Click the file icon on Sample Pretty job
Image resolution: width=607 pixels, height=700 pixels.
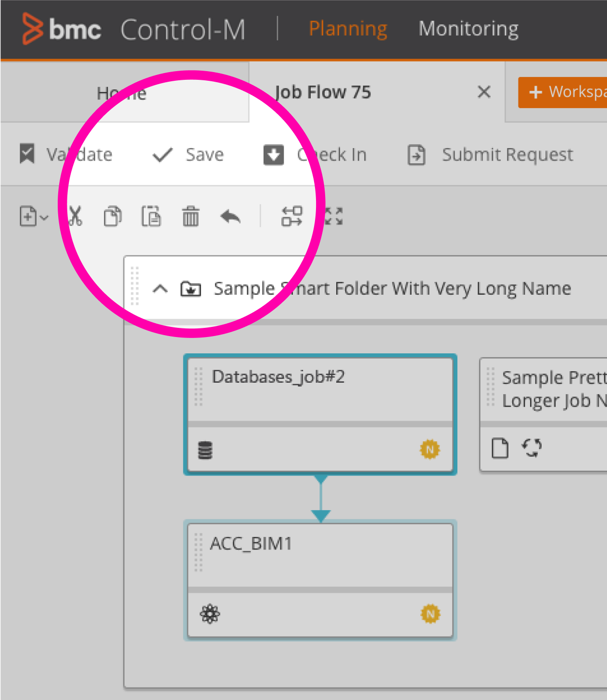[500, 448]
